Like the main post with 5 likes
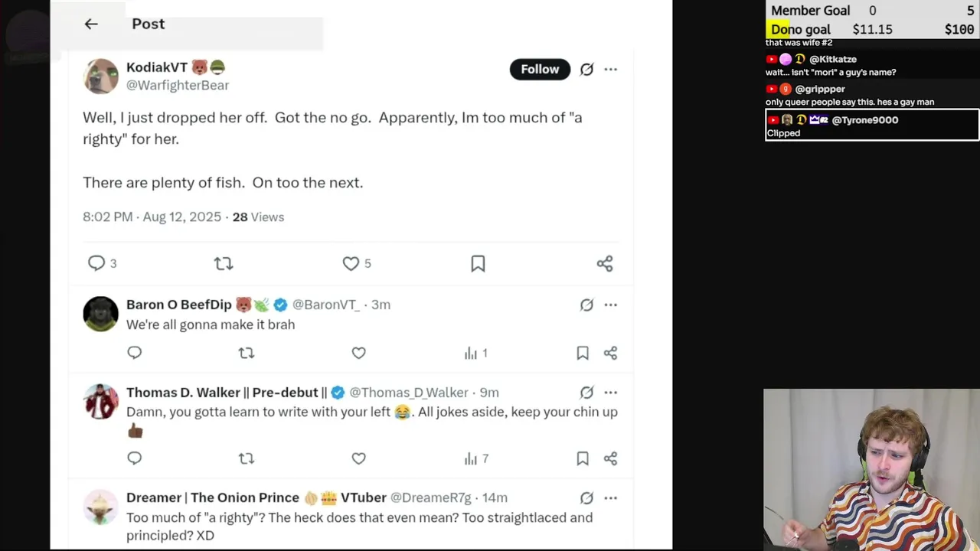 click(x=351, y=263)
